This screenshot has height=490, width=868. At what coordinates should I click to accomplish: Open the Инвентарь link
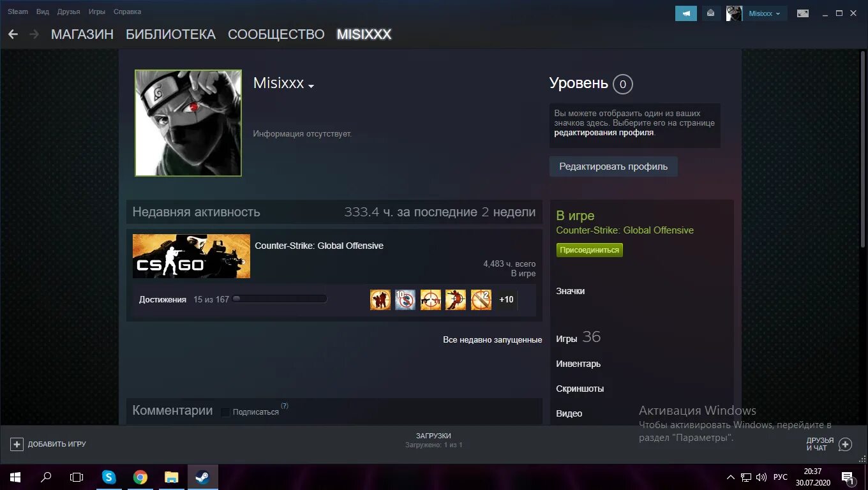(x=578, y=364)
